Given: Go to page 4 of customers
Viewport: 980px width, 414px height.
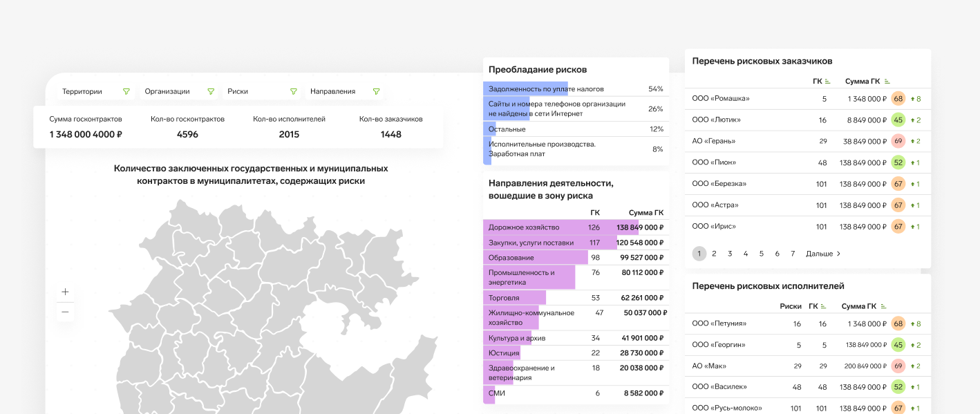Looking at the screenshot, I should pyautogui.click(x=746, y=254).
